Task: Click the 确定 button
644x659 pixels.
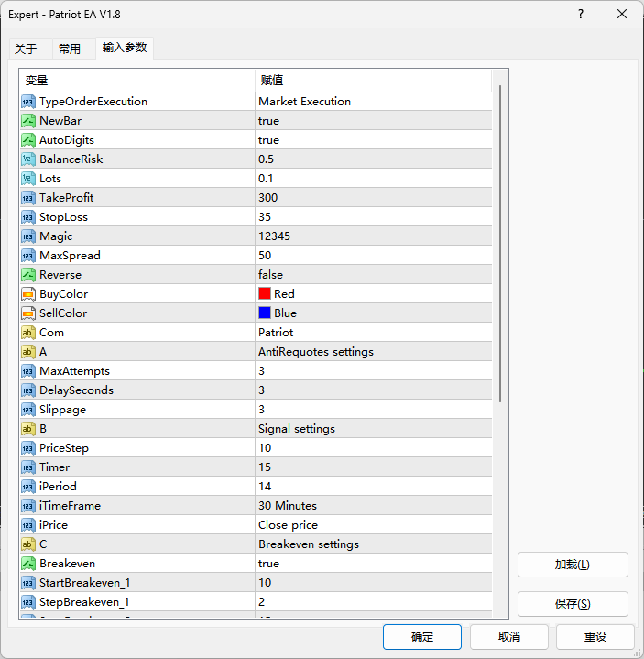Action: (x=422, y=637)
